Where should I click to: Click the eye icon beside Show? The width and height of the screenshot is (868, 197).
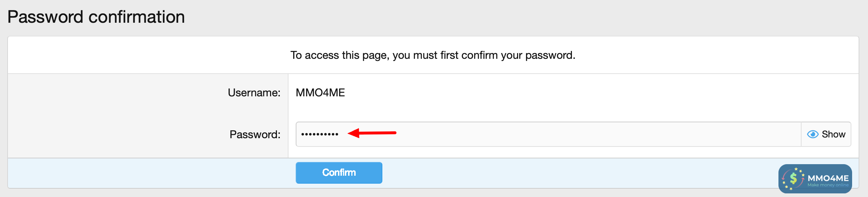click(812, 134)
